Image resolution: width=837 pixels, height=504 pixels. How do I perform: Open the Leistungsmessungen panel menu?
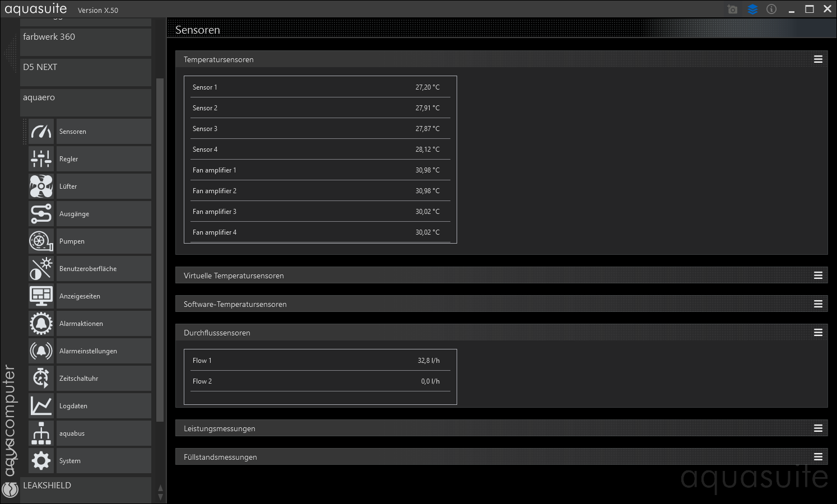818,428
